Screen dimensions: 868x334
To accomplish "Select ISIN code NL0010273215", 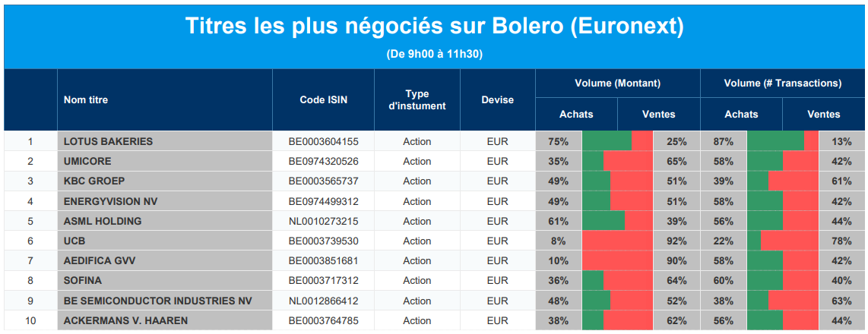I will pos(323,221).
